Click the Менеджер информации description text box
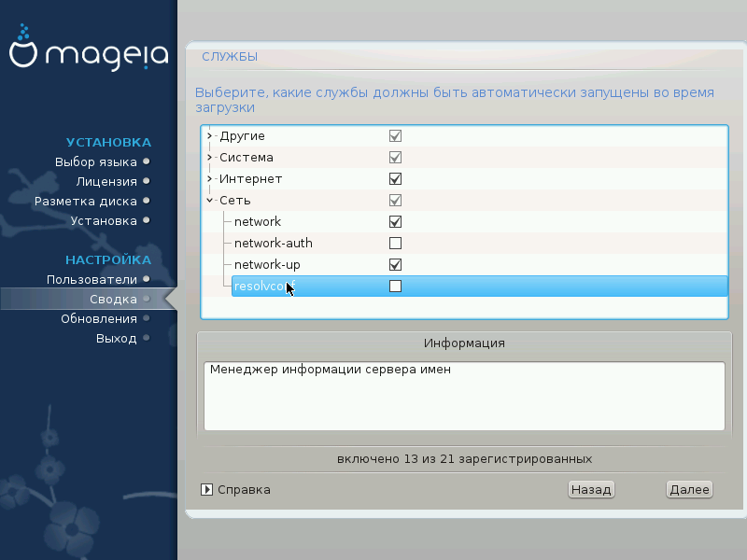Viewport: 747px width, 560px height. click(x=464, y=396)
